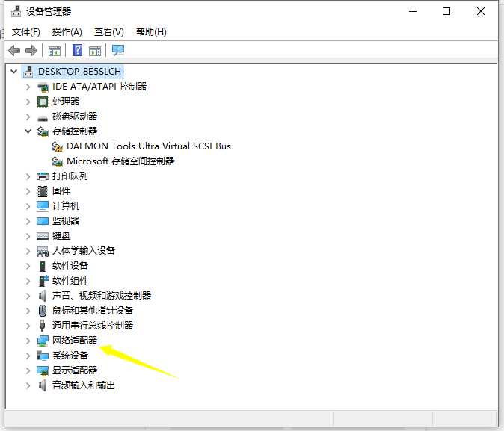Viewport: 504px width, 431px height.
Task: Maximize the 设备管理器 window
Action: tap(446, 11)
